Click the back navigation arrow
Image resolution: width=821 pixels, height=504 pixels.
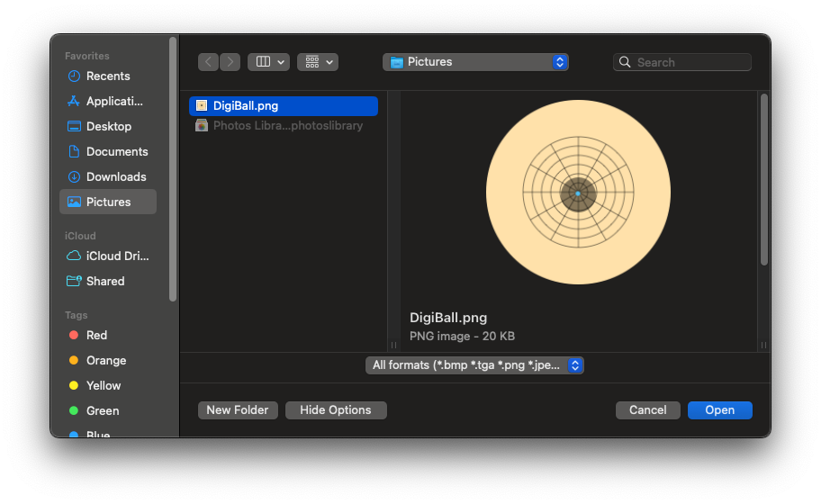tap(209, 62)
